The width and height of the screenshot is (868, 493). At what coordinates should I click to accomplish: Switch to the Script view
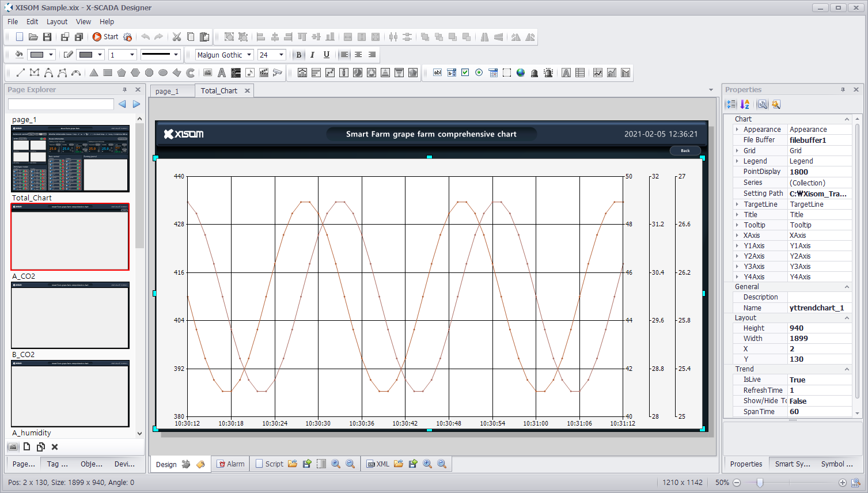270,464
